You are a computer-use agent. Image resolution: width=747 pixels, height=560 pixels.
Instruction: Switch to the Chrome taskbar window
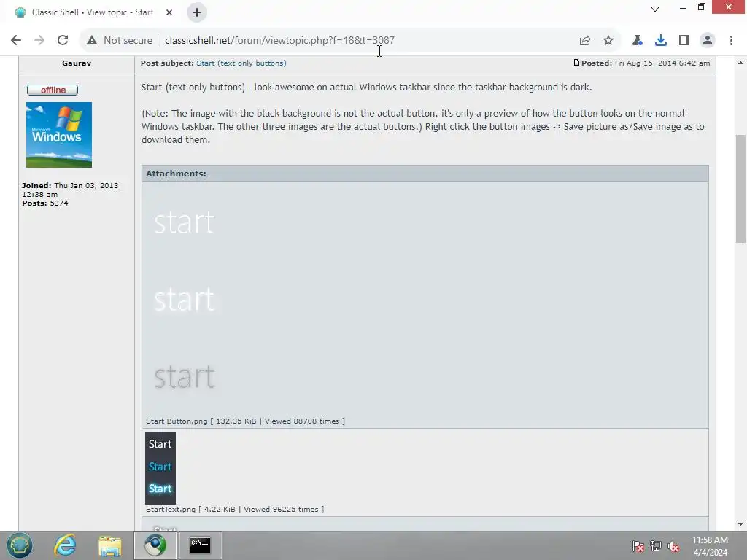155,545
